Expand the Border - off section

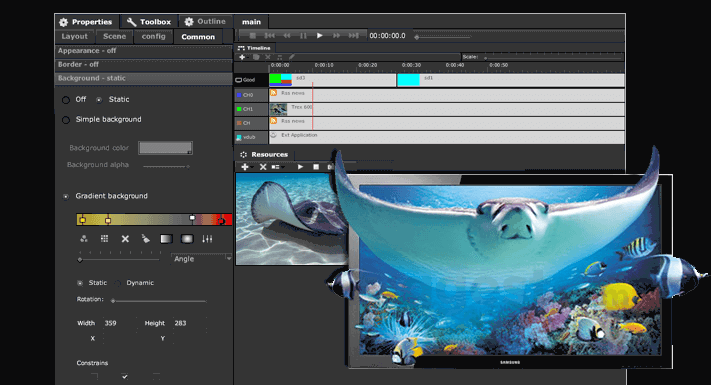pyautogui.click(x=144, y=64)
